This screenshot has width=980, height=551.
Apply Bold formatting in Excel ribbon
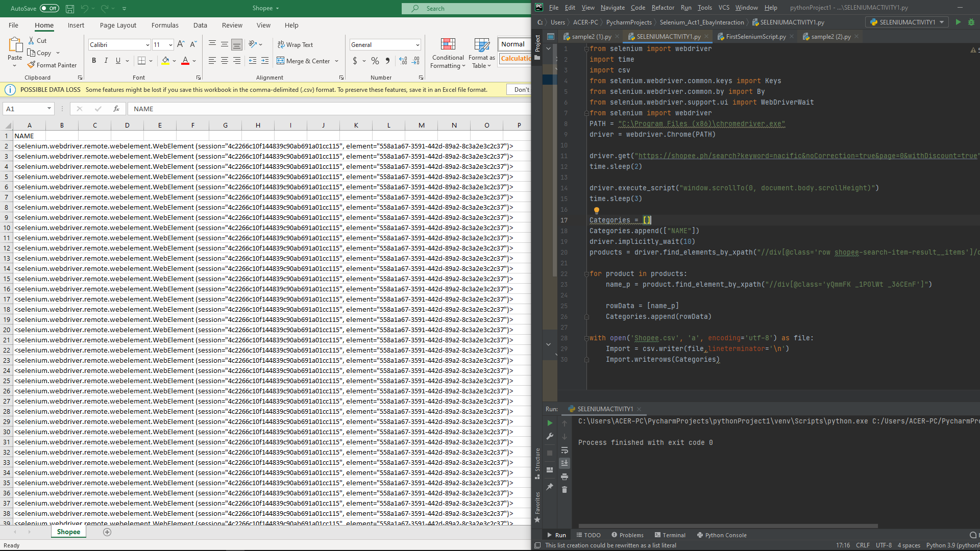click(x=94, y=61)
